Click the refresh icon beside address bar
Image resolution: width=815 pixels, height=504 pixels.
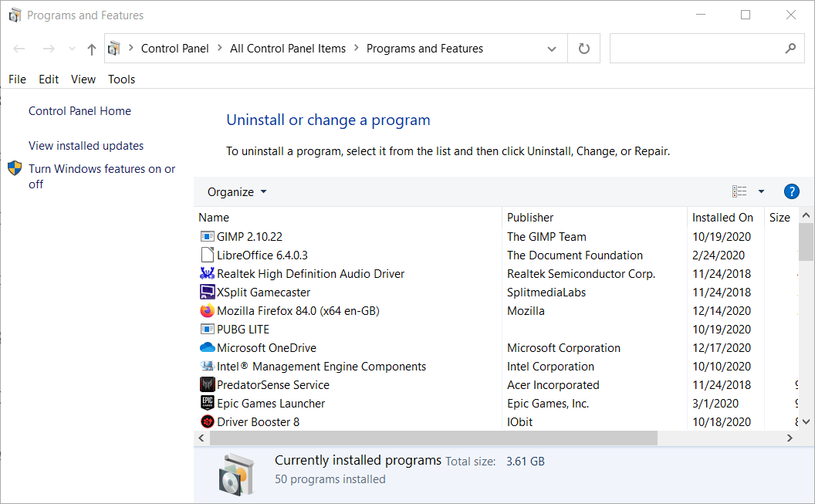tap(583, 49)
